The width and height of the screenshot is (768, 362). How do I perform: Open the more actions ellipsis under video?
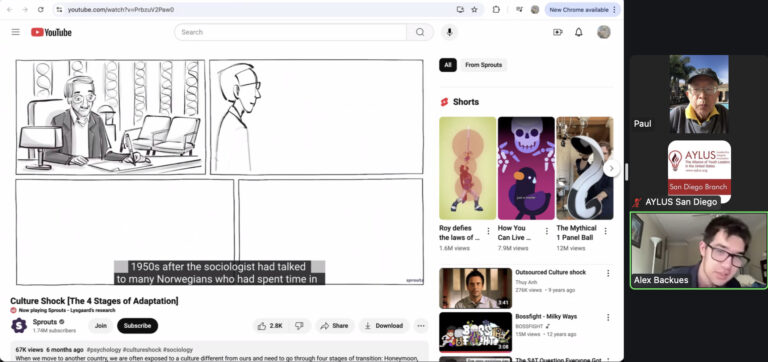(421, 326)
